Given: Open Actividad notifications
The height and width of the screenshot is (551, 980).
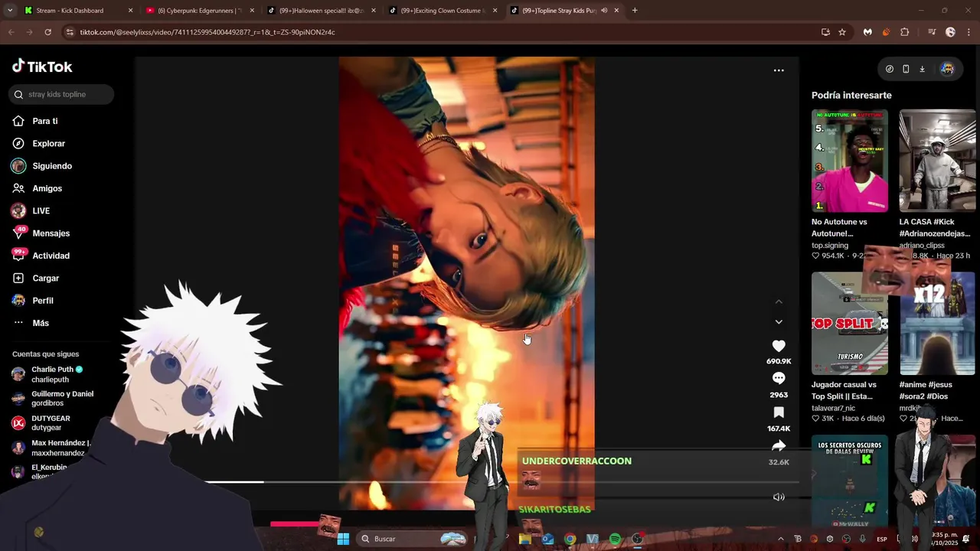Looking at the screenshot, I should point(51,256).
